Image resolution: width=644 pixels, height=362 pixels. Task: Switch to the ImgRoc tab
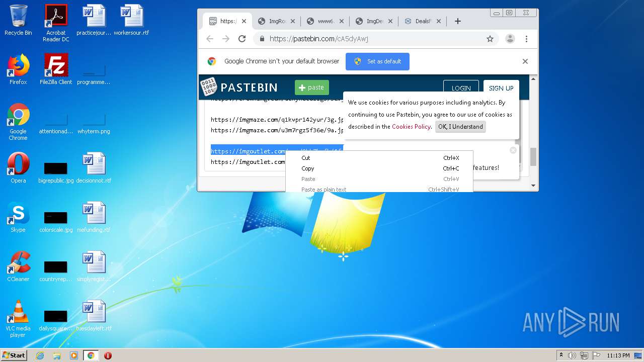tap(276, 21)
